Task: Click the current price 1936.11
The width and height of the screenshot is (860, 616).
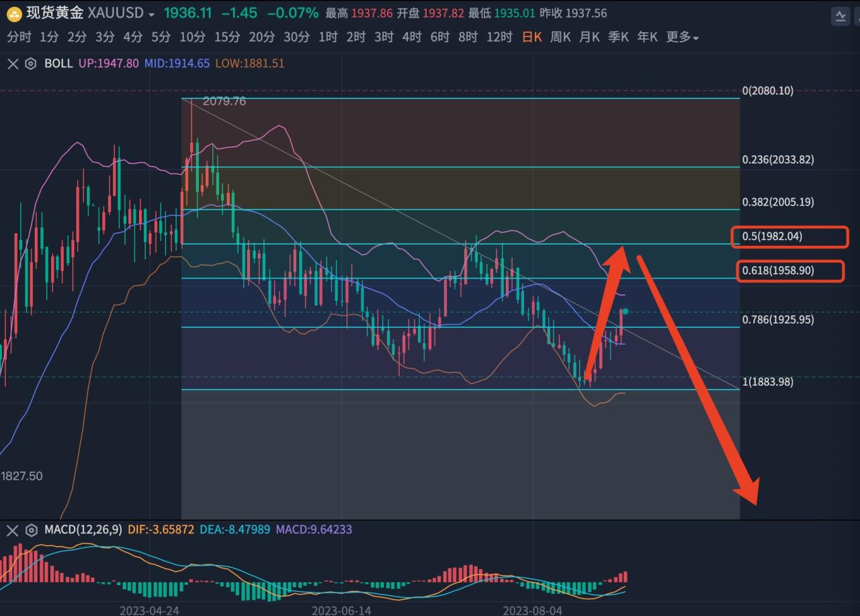Action: coord(188,14)
